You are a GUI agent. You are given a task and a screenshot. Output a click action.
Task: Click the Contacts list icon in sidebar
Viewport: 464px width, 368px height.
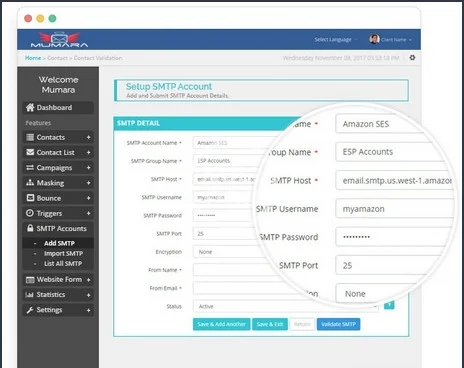30,137
